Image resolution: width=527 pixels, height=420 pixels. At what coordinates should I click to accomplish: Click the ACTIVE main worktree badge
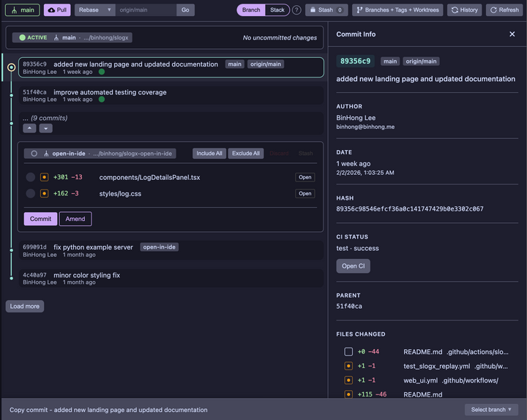pyautogui.click(x=72, y=37)
